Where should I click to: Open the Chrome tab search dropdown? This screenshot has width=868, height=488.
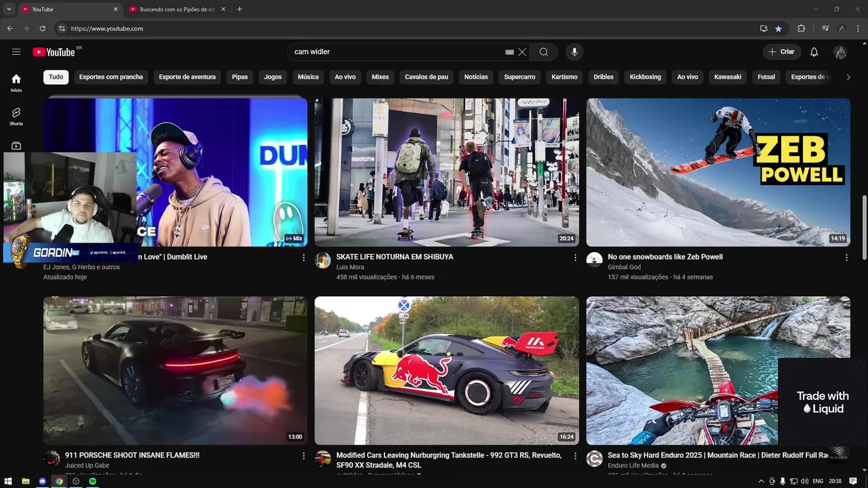(9, 9)
